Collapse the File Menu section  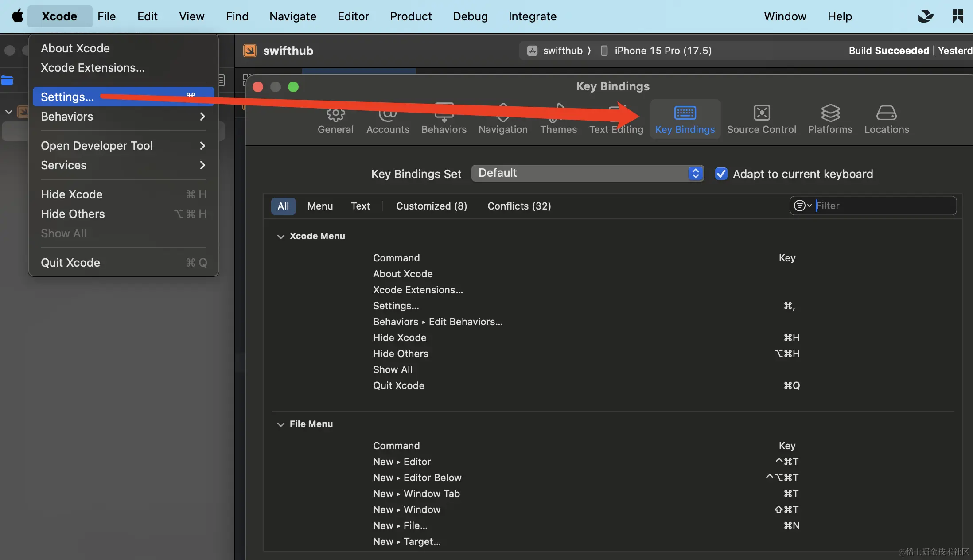280,424
